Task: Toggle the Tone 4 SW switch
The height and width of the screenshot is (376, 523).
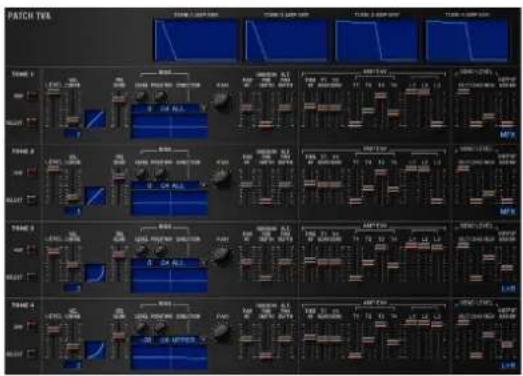Action: click(32, 326)
